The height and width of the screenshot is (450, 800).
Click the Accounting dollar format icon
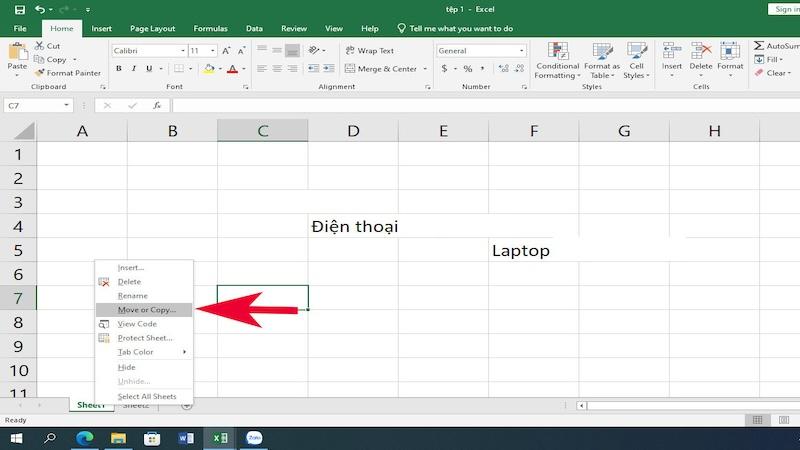point(444,68)
